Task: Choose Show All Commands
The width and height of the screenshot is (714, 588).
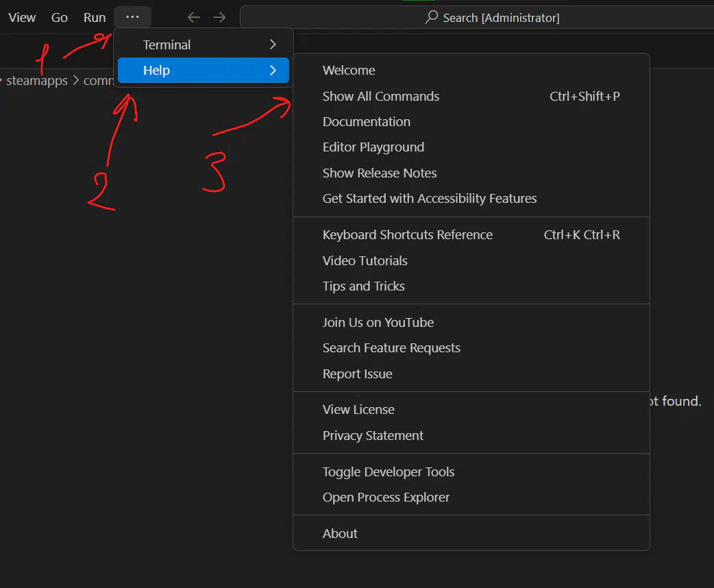Action: pyautogui.click(x=381, y=97)
